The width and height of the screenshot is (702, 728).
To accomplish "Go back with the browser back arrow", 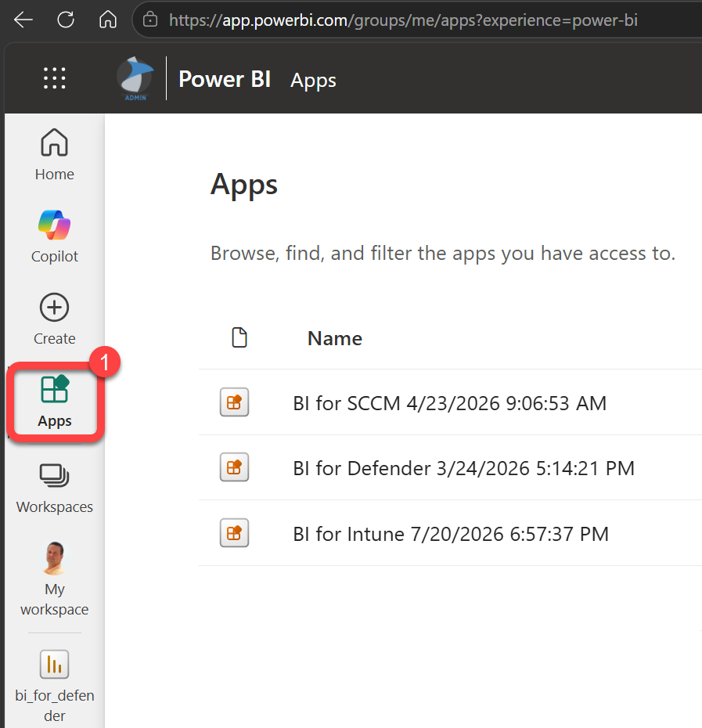I will pyautogui.click(x=23, y=20).
